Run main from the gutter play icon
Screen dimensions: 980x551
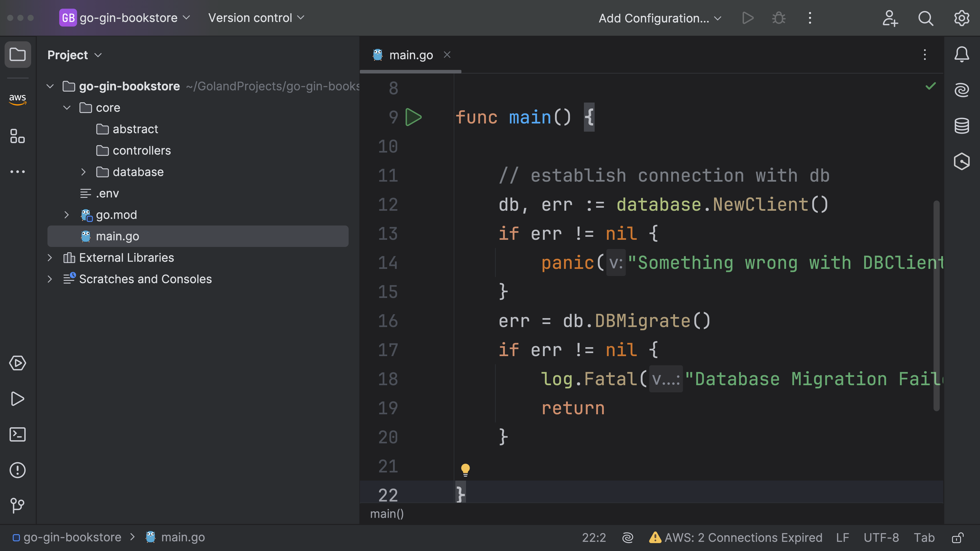413,117
